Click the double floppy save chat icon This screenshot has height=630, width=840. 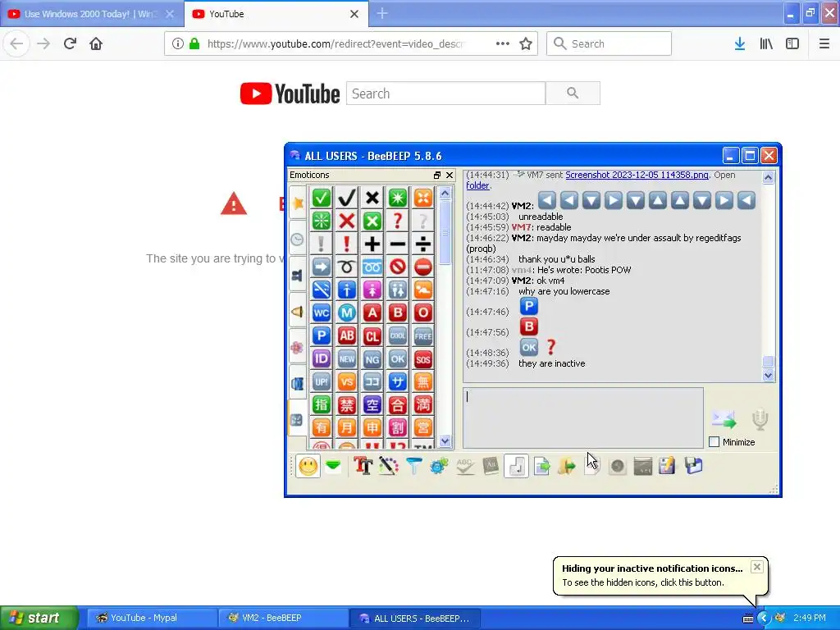(x=693, y=466)
